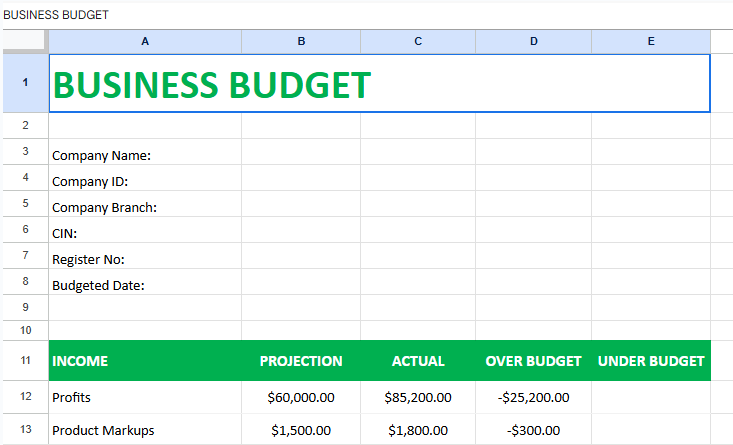This screenshot has height=445, width=733.
Task: Select the PROJECTION header cell
Action: tap(301, 361)
